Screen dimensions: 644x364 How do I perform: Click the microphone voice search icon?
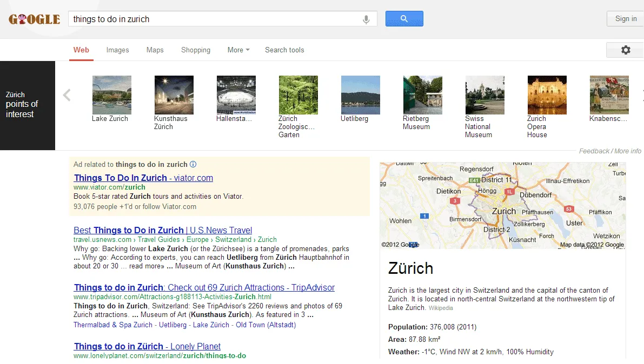pyautogui.click(x=366, y=19)
